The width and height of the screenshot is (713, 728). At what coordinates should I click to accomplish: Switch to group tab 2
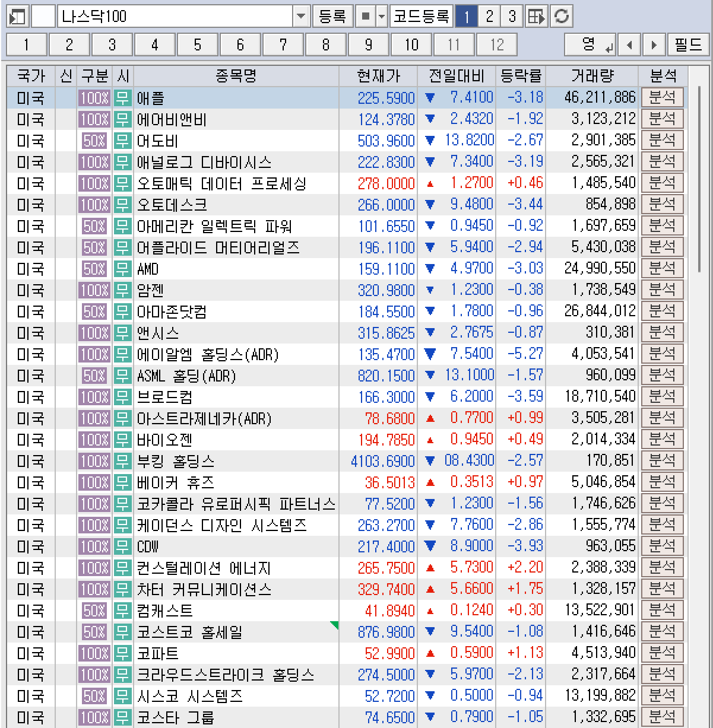69,44
